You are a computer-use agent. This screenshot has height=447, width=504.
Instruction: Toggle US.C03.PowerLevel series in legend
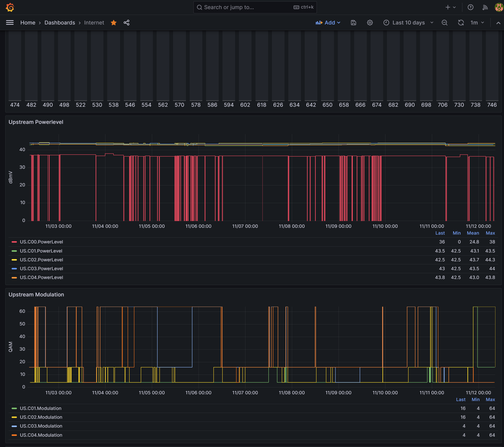[41, 269]
